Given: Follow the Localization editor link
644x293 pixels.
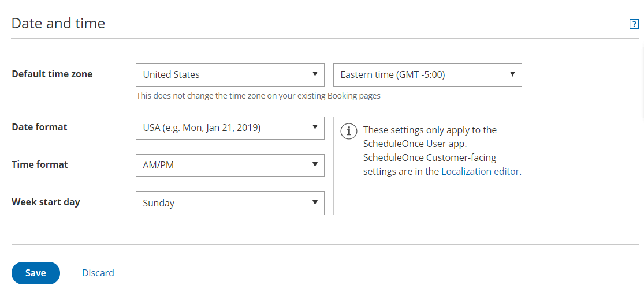Looking at the screenshot, I should pyautogui.click(x=481, y=171).
